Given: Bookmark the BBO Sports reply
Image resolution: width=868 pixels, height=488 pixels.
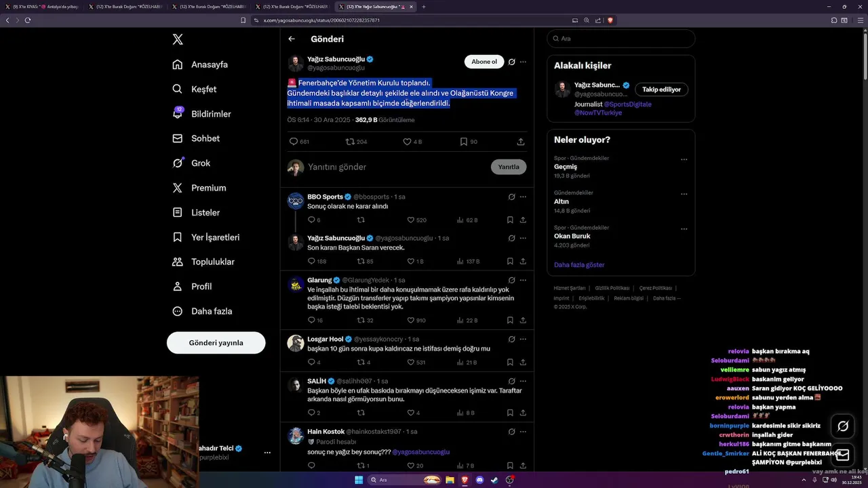Looking at the screenshot, I should 510,220.
